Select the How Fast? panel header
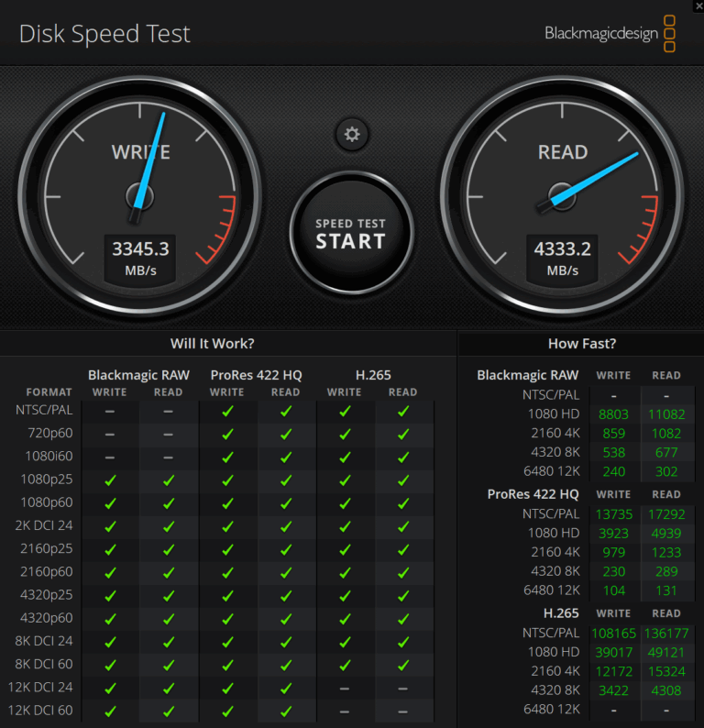Viewport: 704px width, 728px height. (582, 344)
